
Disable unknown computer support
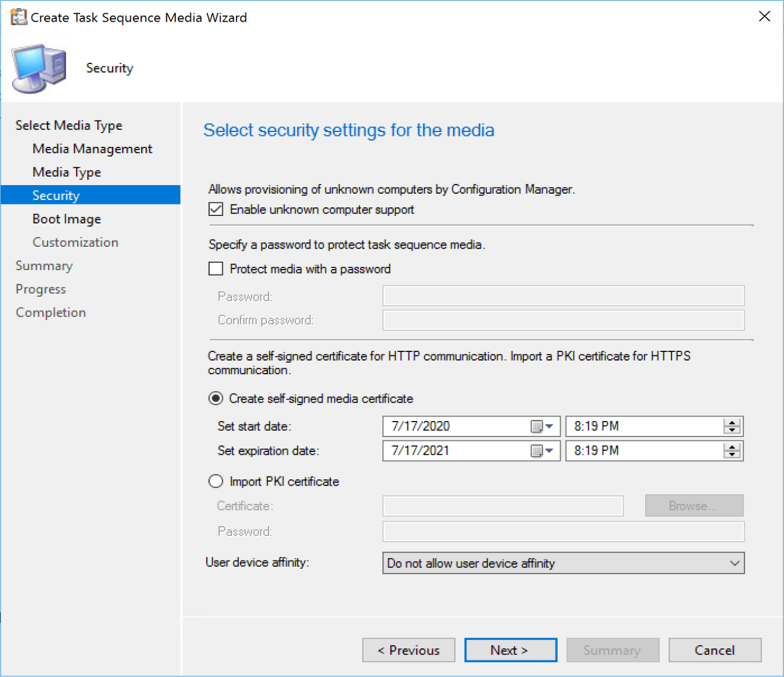(215, 209)
